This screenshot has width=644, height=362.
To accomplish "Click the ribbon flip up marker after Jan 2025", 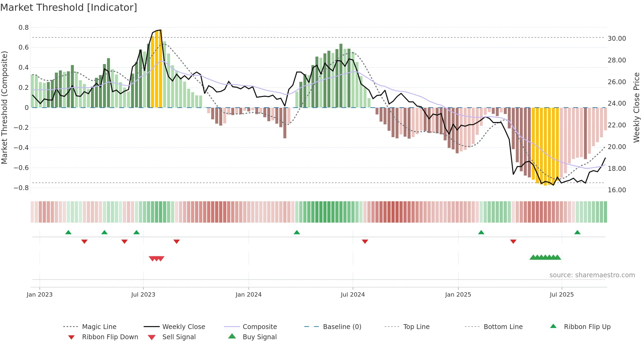I will click(x=481, y=232).
